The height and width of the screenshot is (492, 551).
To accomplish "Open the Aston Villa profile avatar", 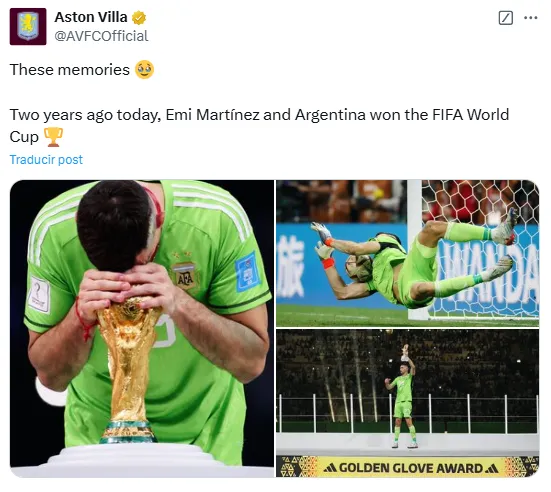I will coord(28,26).
